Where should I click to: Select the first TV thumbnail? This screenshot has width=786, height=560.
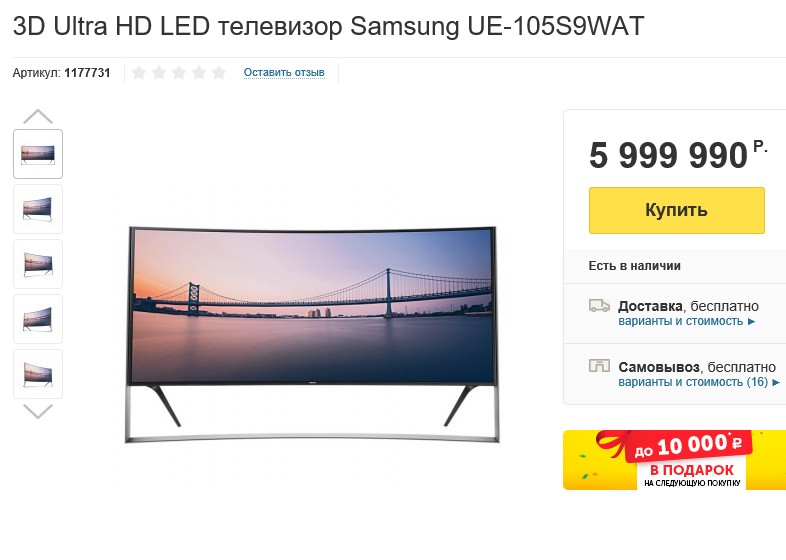[x=38, y=154]
